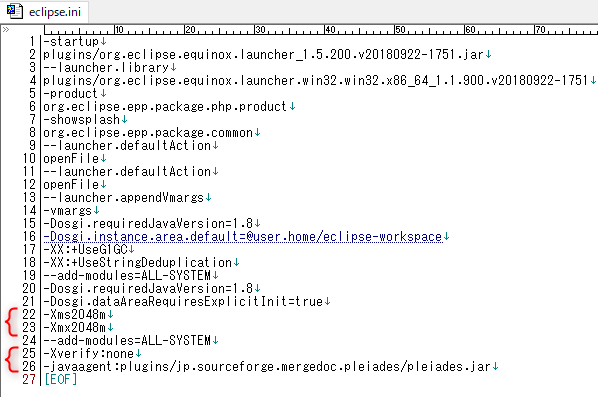The height and width of the screenshot is (397, 598).
Task: Click '-Xms2048m' on line 22
Action: pos(74,314)
